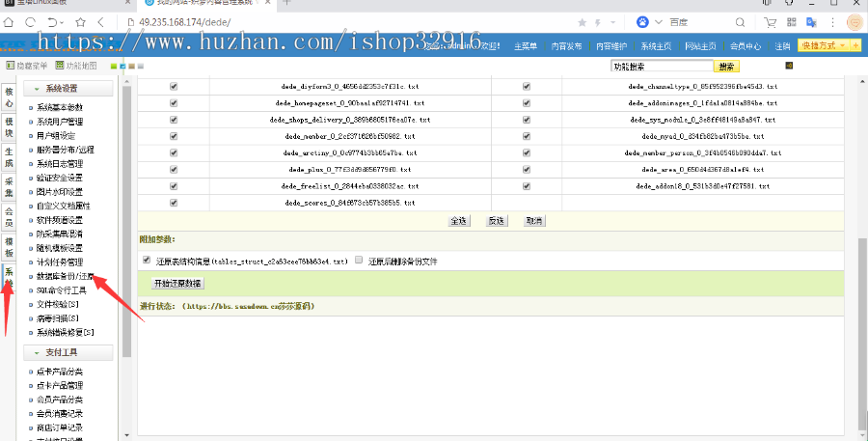Click the 反选 invert selection button
868x441 pixels.
496,220
